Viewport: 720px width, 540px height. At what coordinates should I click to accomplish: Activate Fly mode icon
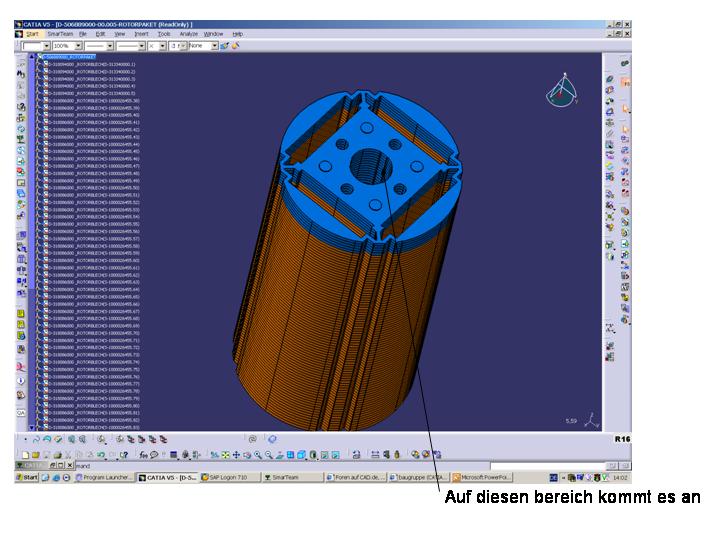click(x=214, y=455)
